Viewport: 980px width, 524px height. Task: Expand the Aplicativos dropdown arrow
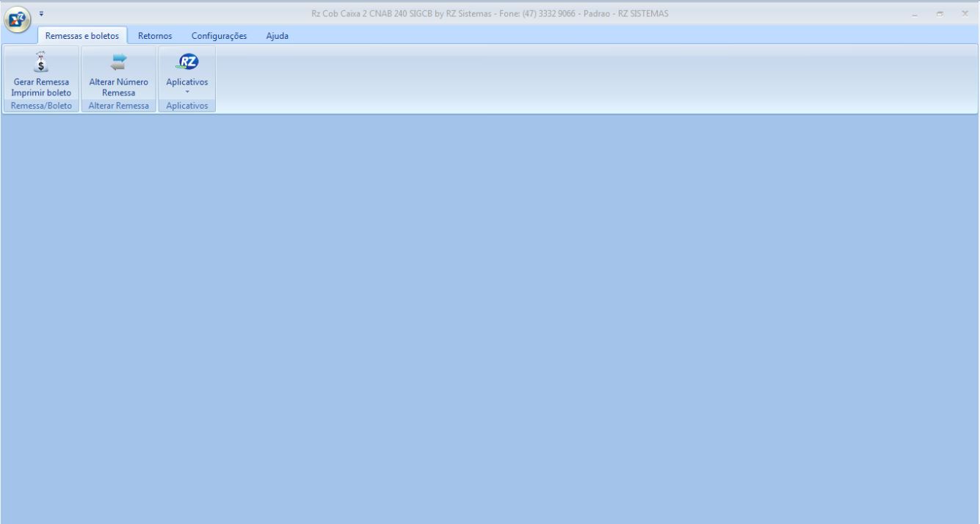coord(187,92)
